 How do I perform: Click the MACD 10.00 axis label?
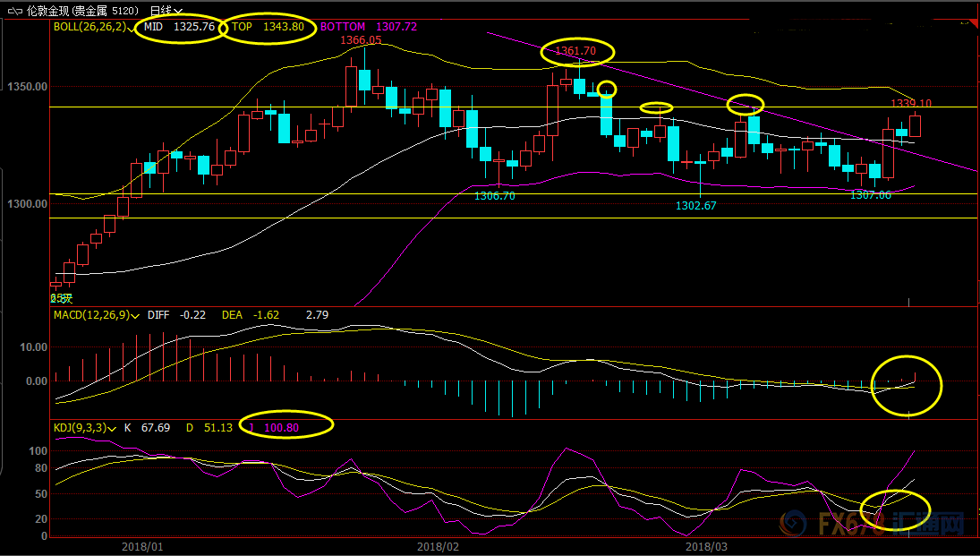34,347
